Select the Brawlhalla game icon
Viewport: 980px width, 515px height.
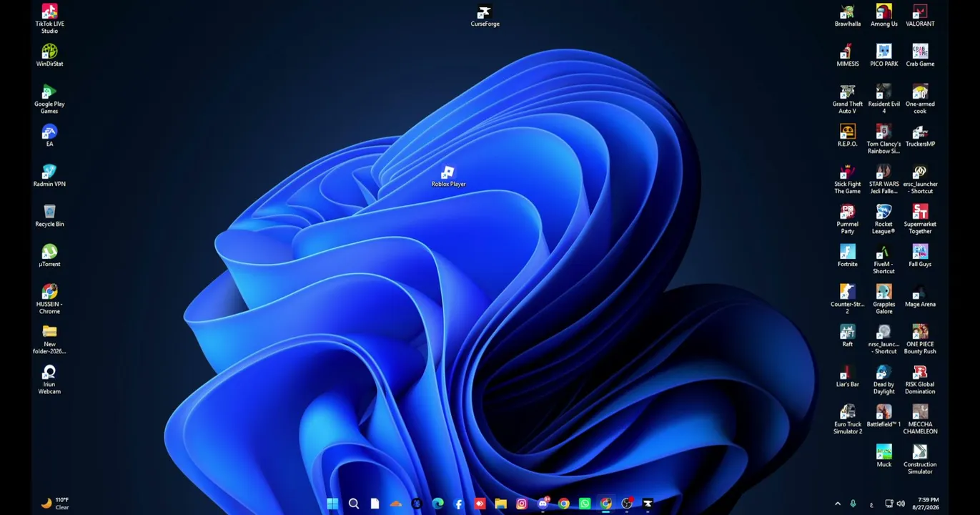(847, 16)
